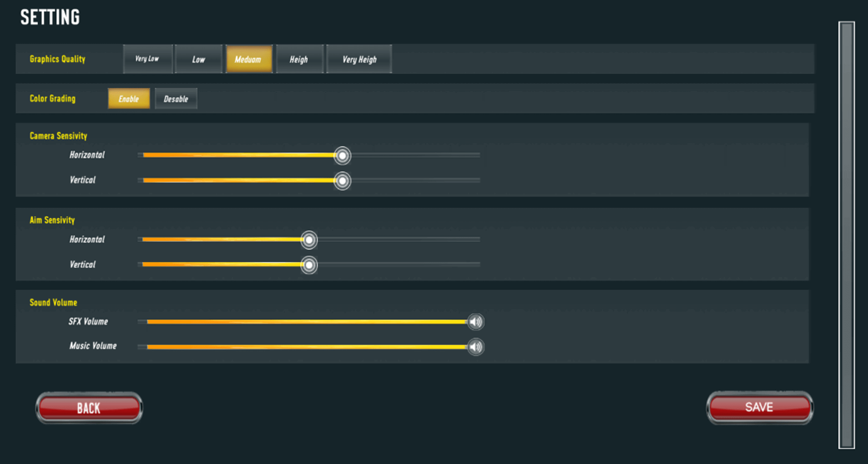Click the Aim Vertical slider knob
868x464 pixels.
pos(309,265)
